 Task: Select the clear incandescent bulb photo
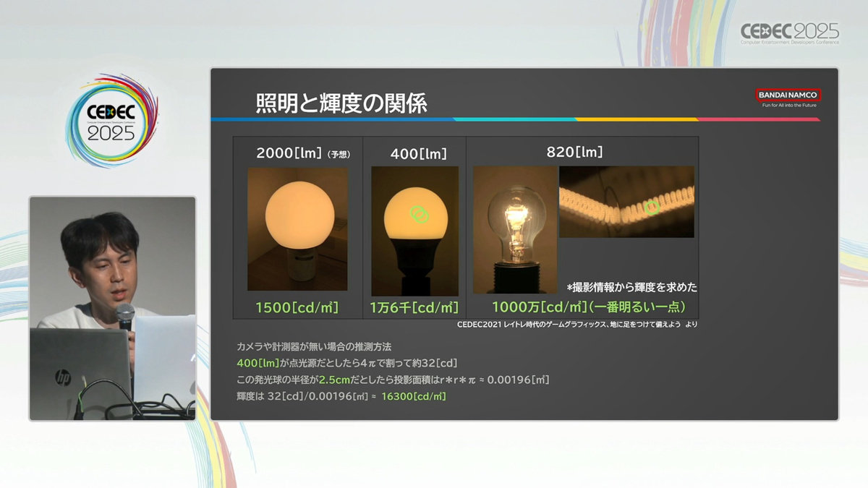point(515,229)
